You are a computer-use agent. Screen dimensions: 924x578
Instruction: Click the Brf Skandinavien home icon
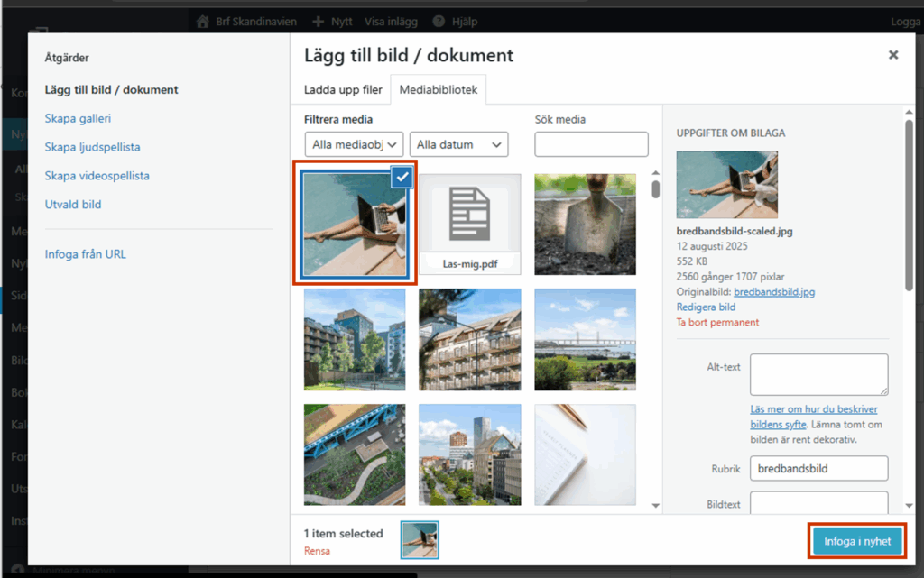click(203, 22)
